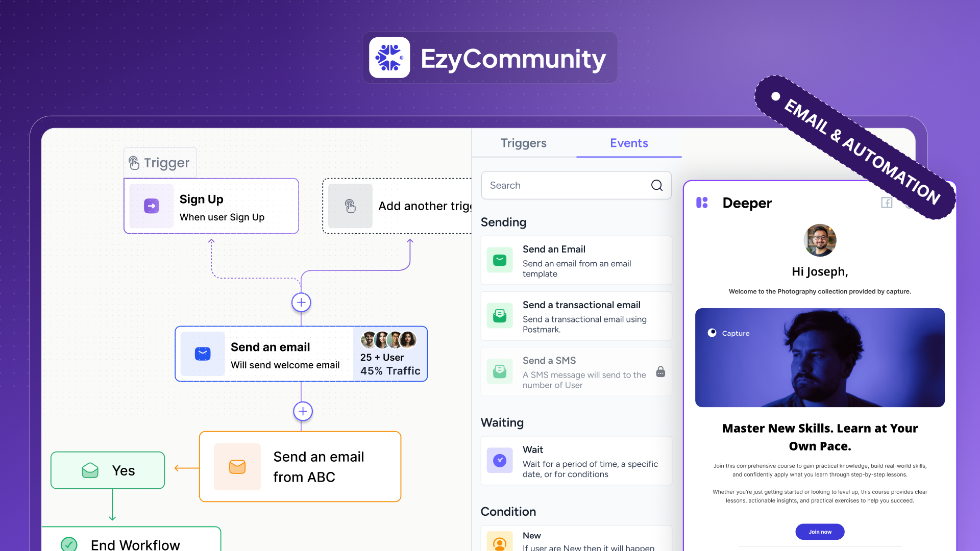Viewport: 980px width, 551px height.
Task: Click the End Workflow checkmark icon
Action: tap(69, 544)
